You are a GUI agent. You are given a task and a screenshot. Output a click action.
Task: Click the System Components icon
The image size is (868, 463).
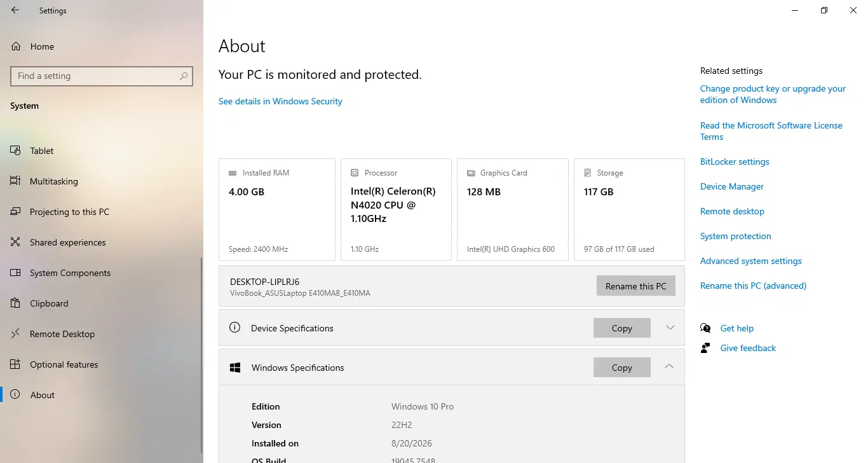16,273
